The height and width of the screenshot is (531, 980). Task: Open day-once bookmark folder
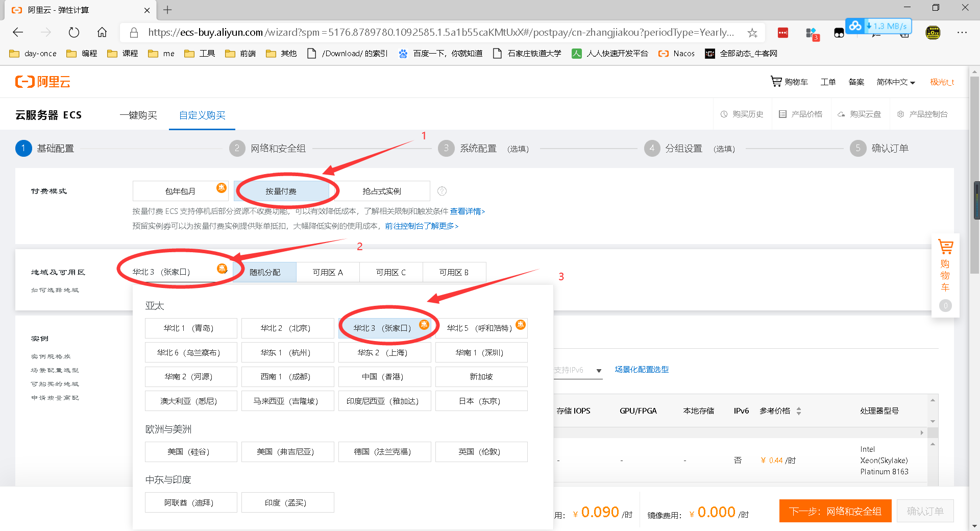(33, 53)
